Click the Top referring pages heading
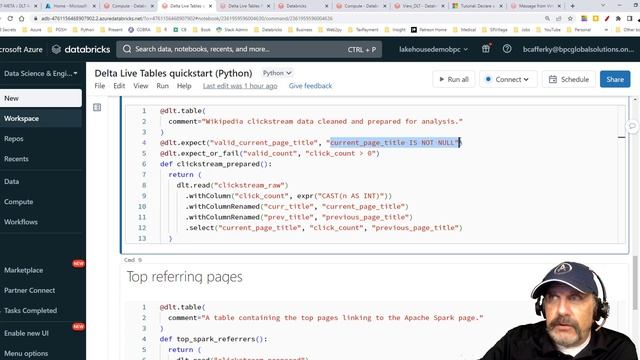The width and height of the screenshot is (640, 360). point(184,277)
